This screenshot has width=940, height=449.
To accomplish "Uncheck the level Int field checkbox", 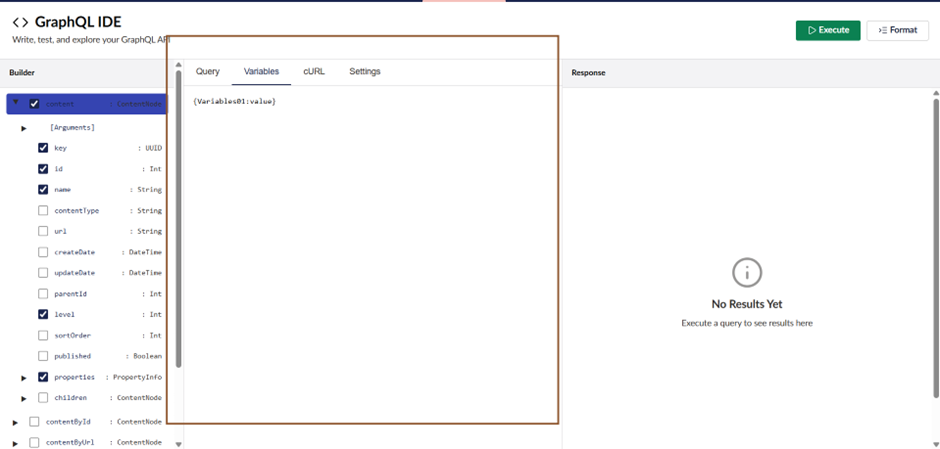I will (x=43, y=314).
